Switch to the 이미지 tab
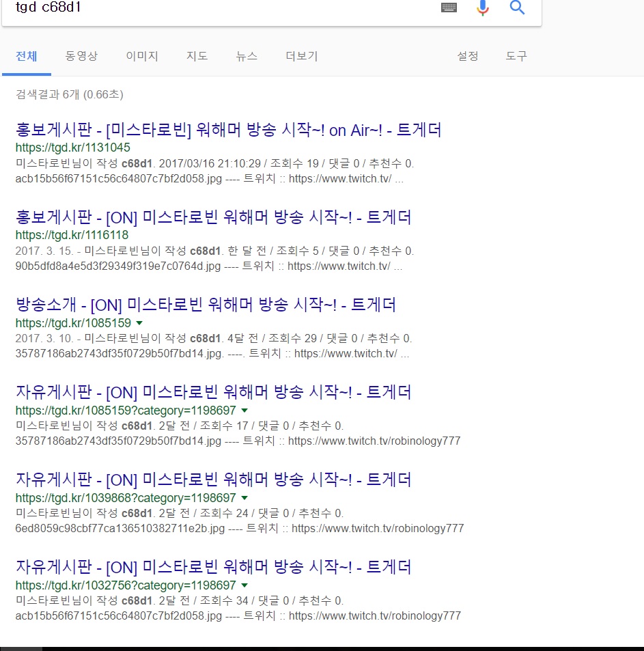 coord(142,56)
